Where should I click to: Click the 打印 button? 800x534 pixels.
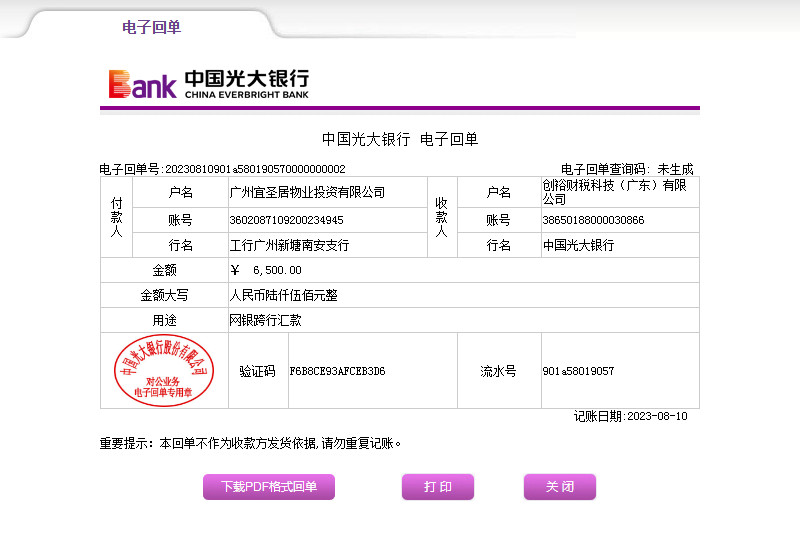pos(438,487)
